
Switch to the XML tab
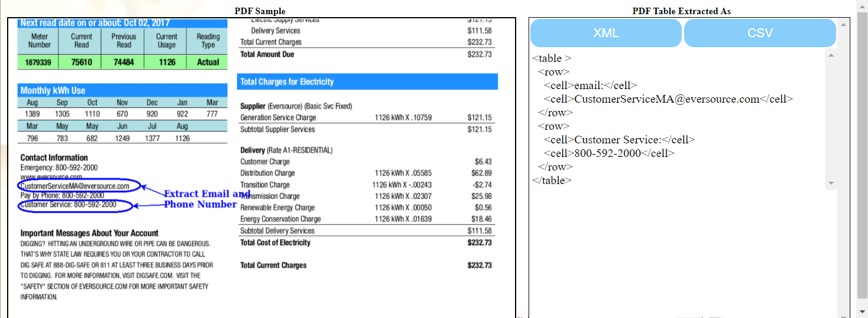pos(606,33)
